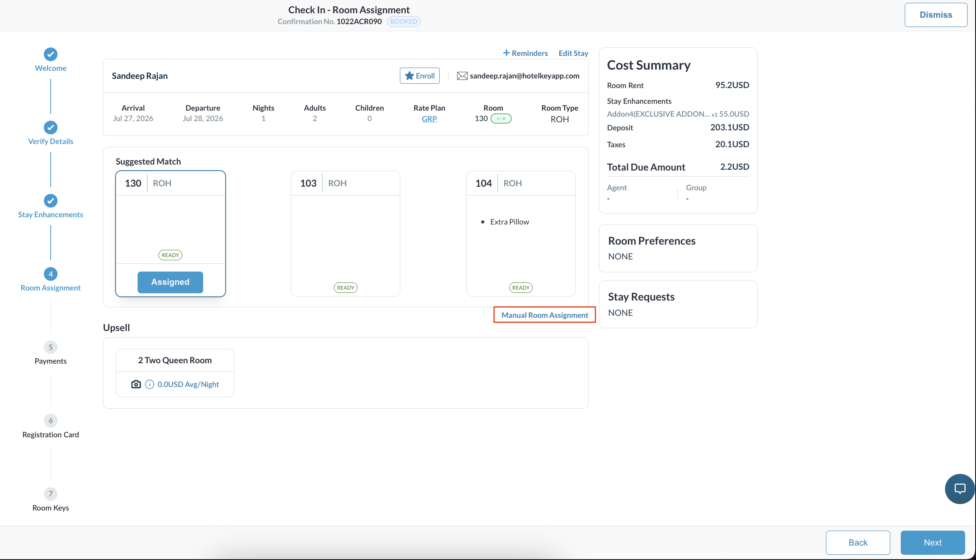Viewport: 976px width, 560px height.
Task: Click the info icon beside 0.0USD Avg/Night
Action: (150, 384)
